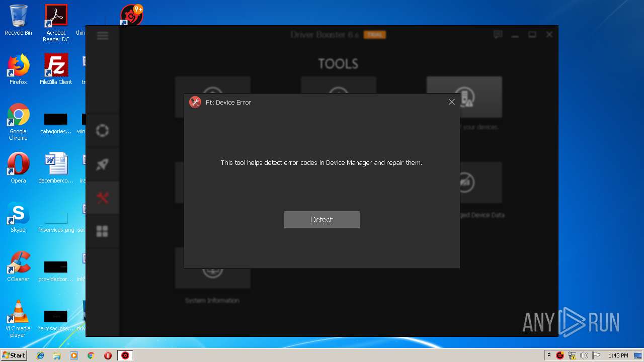
Task: Open Windows Media Player taskbar icon
Action: click(74, 355)
